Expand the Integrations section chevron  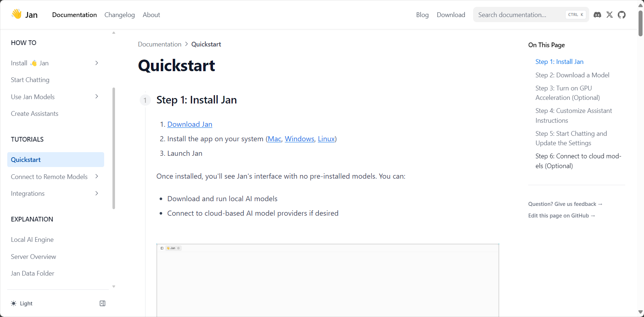coord(97,194)
